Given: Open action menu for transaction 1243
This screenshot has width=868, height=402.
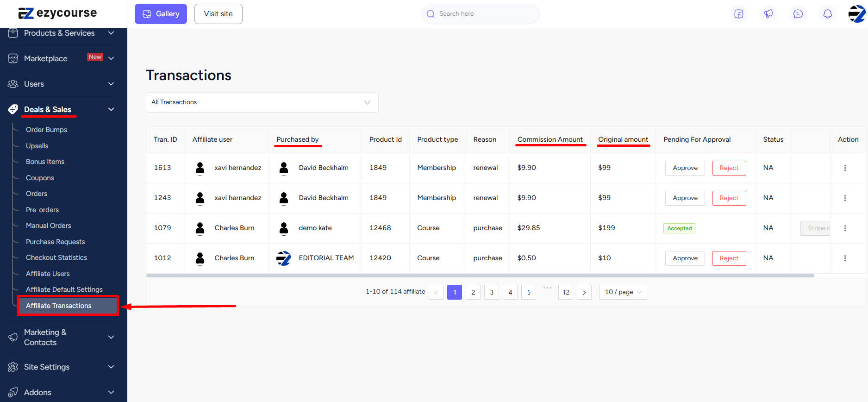Looking at the screenshot, I should (845, 198).
